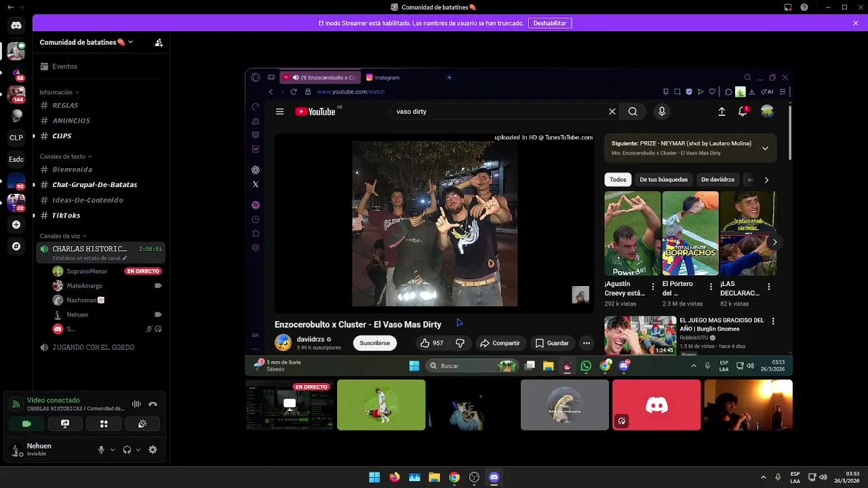Open Windows Start on the bottom taskbar

click(x=374, y=477)
